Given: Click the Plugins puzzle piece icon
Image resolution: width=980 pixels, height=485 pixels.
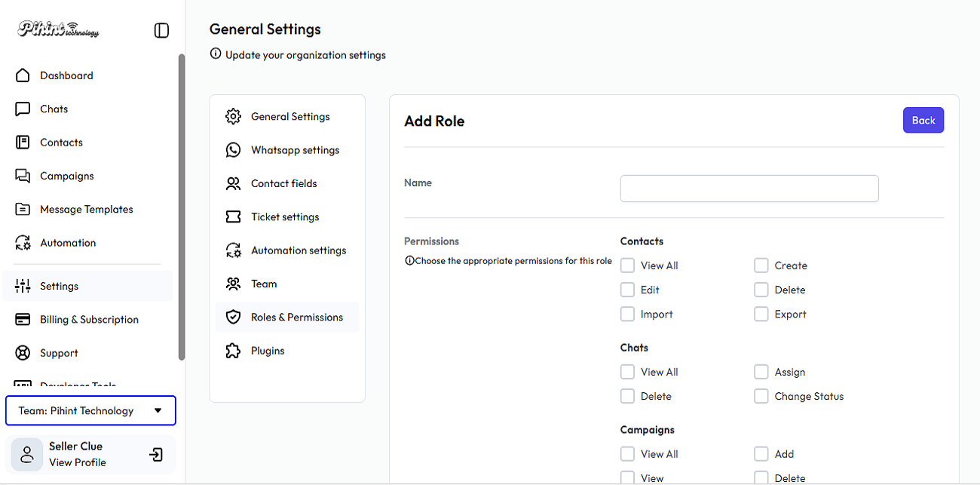Looking at the screenshot, I should (x=233, y=351).
